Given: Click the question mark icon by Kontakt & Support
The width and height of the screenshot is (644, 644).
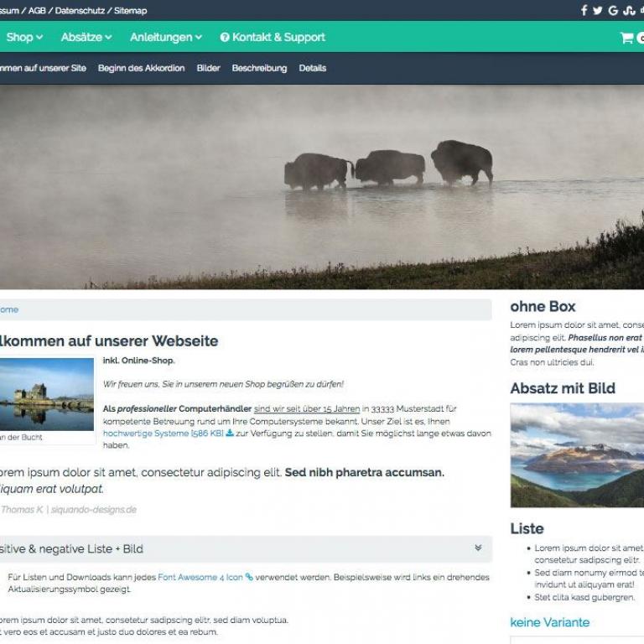Looking at the screenshot, I should tap(225, 38).
